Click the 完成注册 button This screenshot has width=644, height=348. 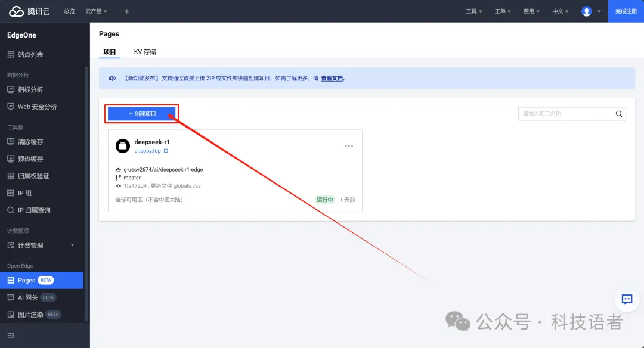[x=626, y=11]
